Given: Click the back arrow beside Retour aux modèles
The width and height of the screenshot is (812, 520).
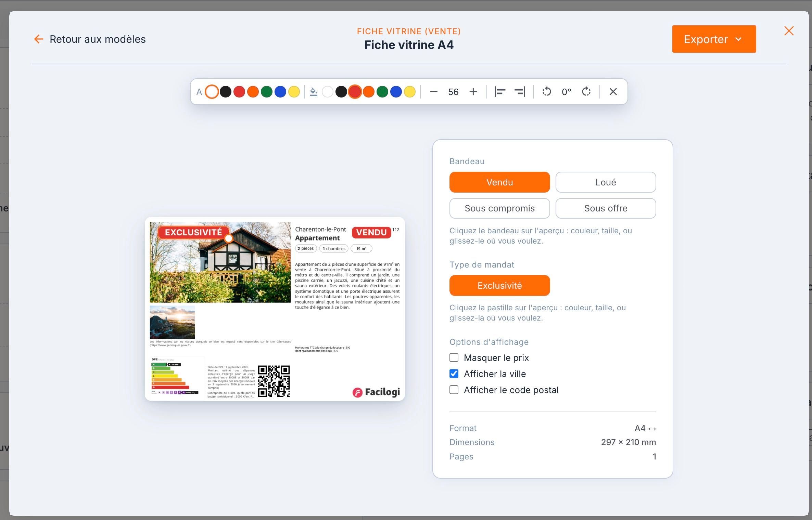Looking at the screenshot, I should 39,39.
